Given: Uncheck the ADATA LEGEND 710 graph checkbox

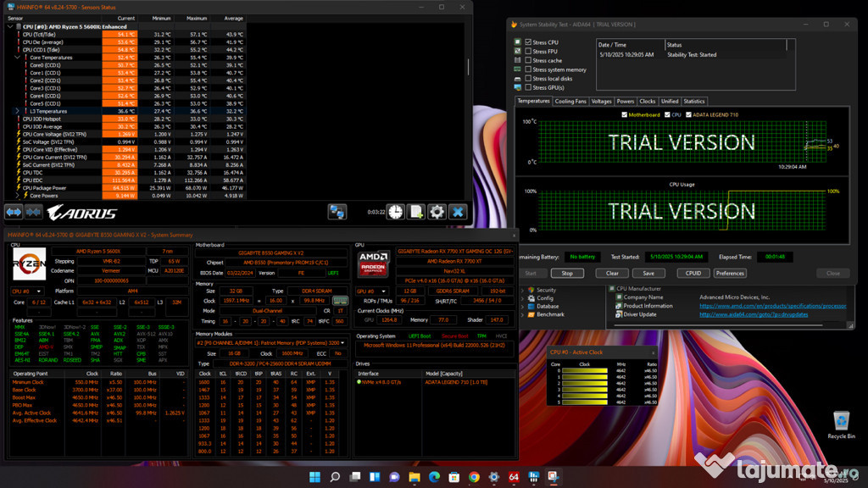Looking at the screenshot, I should pos(688,114).
